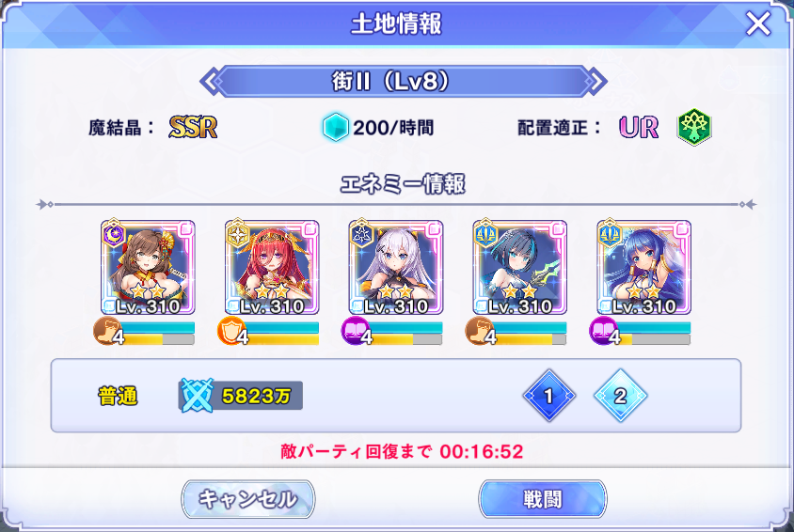Open the brown-haired enemy character card

[x=148, y=267]
